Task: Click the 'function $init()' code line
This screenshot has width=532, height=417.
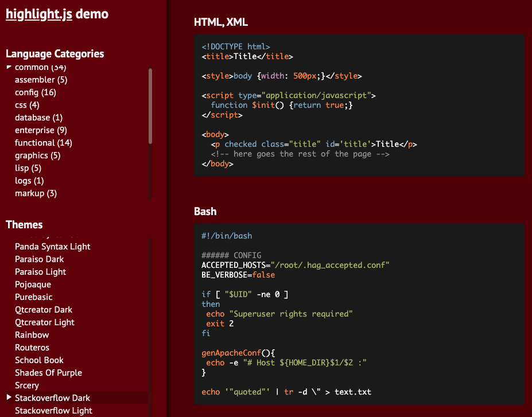Action: (x=282, y=105)
